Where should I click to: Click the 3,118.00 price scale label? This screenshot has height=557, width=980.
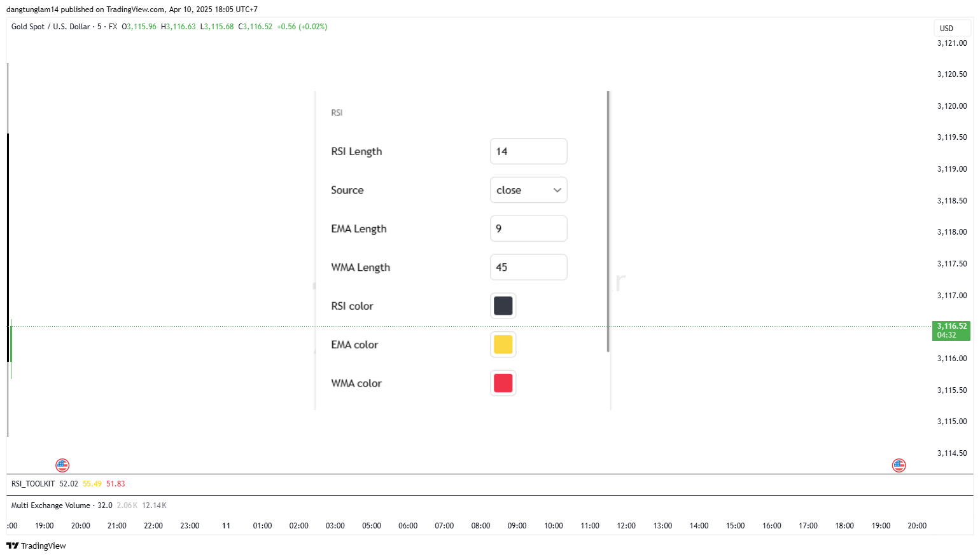pos(952,232)
